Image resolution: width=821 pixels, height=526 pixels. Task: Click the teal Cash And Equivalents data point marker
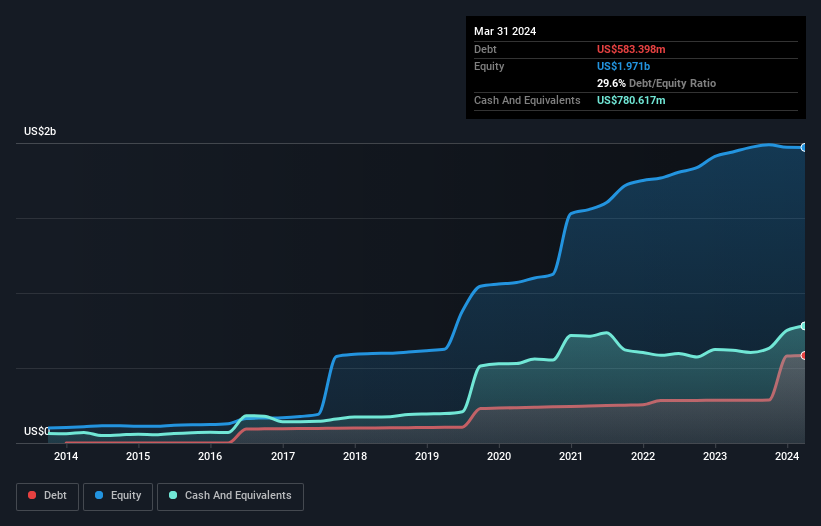(x=804, y=326)
